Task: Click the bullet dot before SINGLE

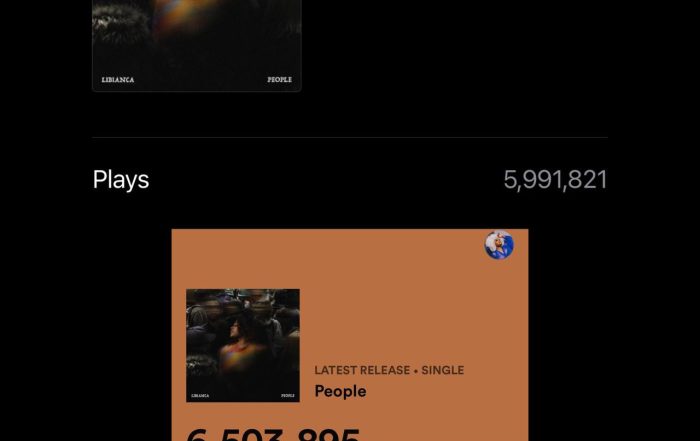Action: [416, 371]
